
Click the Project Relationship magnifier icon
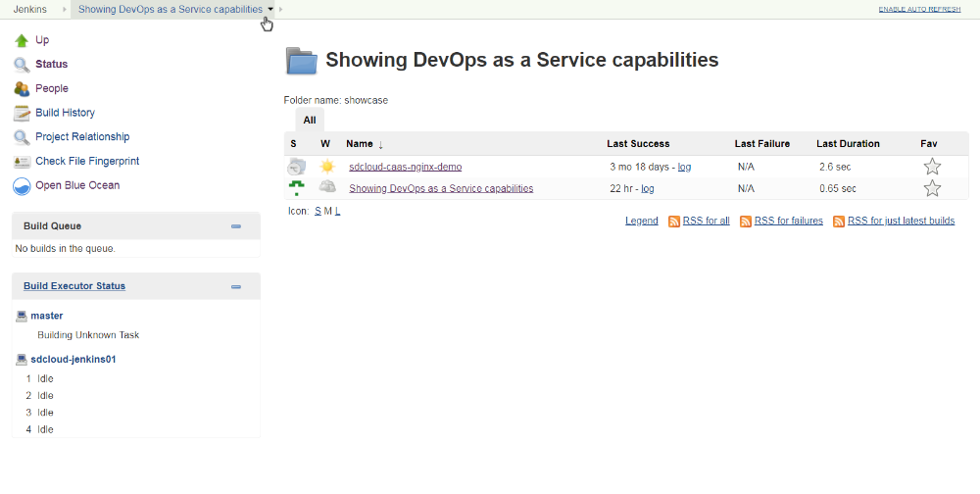pyautogui.click(x=22, y=137)
